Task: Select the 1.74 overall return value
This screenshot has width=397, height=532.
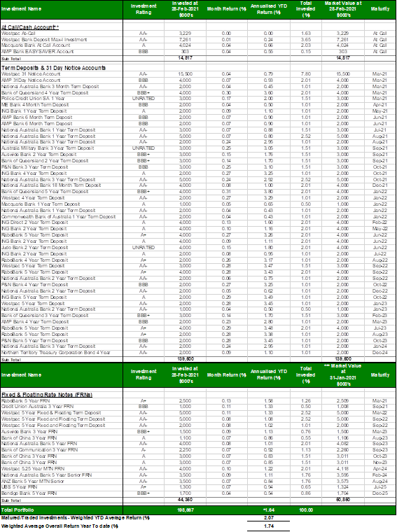Action: click(x=268, y=526)
